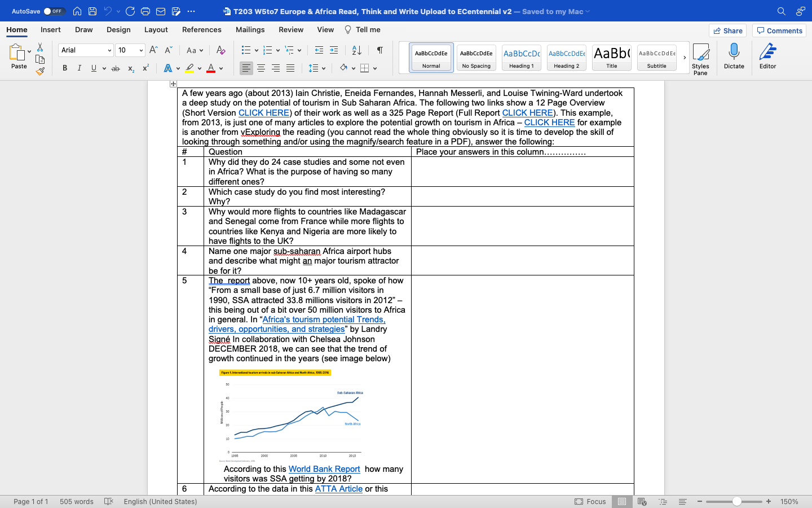Toggle strikethrough formatting
Image resolution: width=812 pixels, height=508 pixels.
coord(116,68)
